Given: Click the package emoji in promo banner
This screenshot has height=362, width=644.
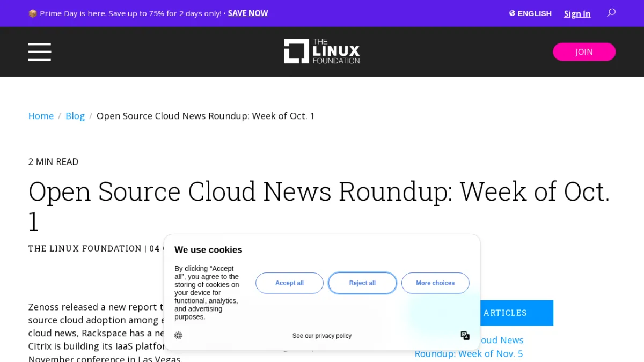Looking at the screenshot, I should (33, 13).
